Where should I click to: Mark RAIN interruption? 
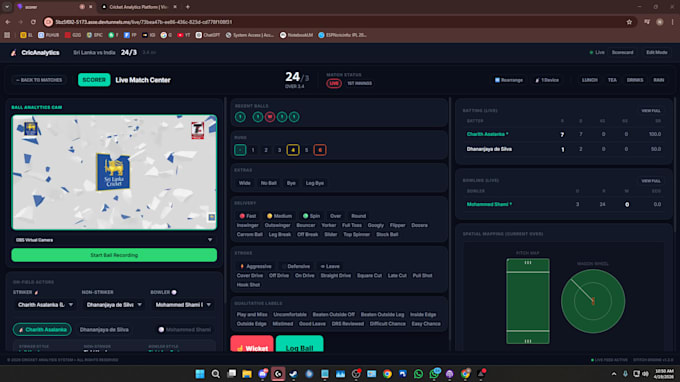(x=659, y=80)
